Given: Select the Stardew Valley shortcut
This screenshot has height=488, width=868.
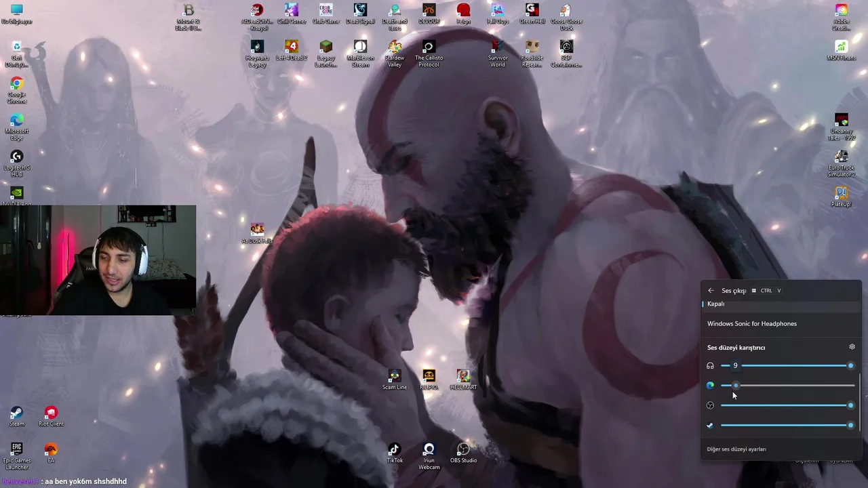Looking at the screenshot, I should pos(395,54).
